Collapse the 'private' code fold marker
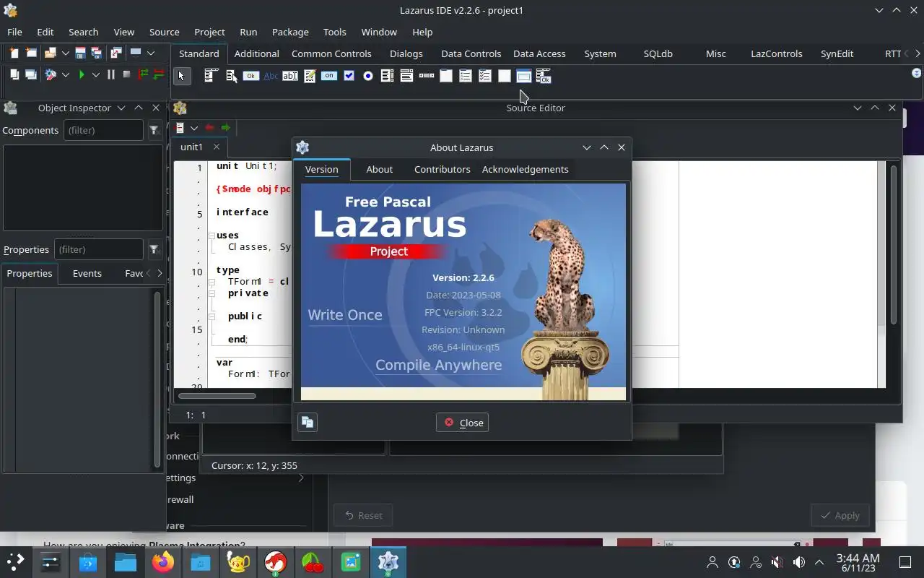Viewport: 924px width, 578px height. [212, 293]
